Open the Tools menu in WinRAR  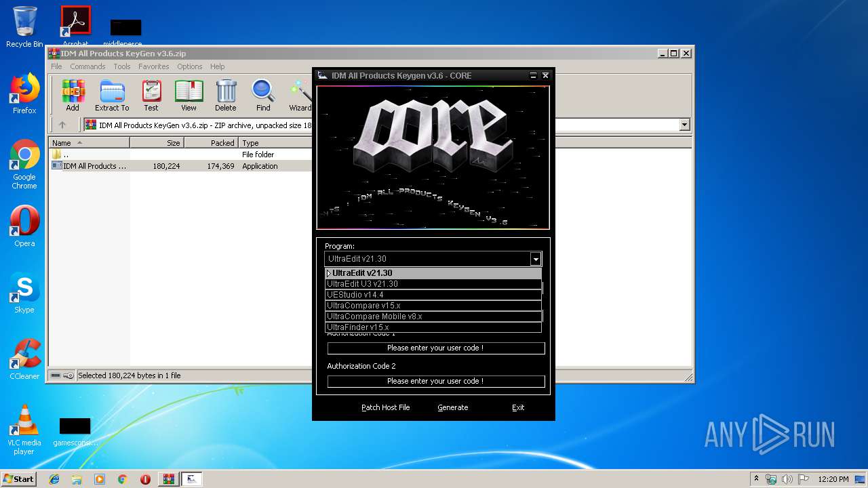tap(122, 66)
